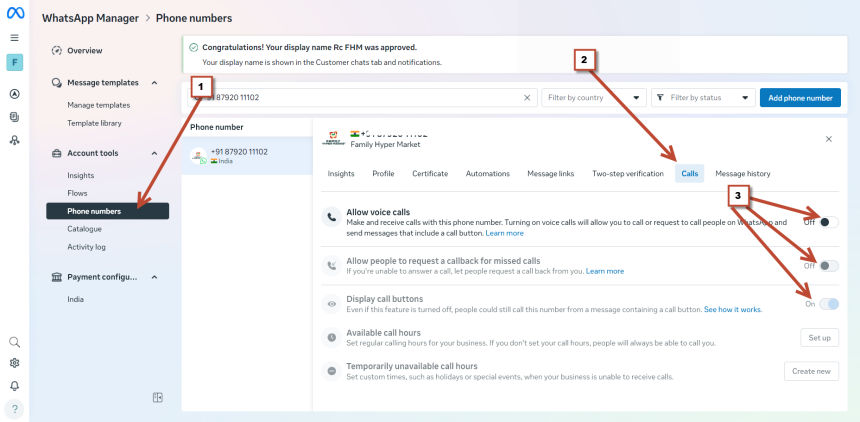Screen dimensions: 860x422
Task: Open Filter by country dropdown
Action: click(594, 98)
